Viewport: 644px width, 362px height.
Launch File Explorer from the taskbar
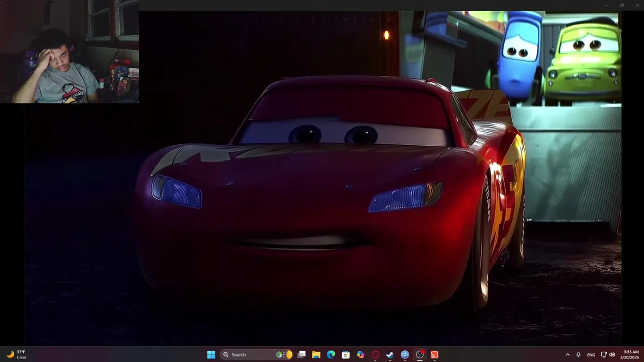coord(316,354)
